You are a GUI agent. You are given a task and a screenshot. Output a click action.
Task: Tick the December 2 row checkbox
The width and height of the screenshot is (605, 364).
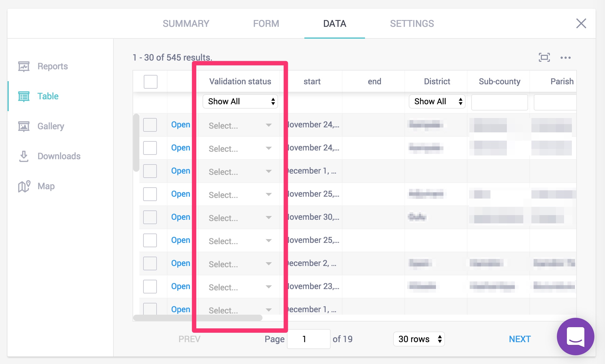coord(150,263)
